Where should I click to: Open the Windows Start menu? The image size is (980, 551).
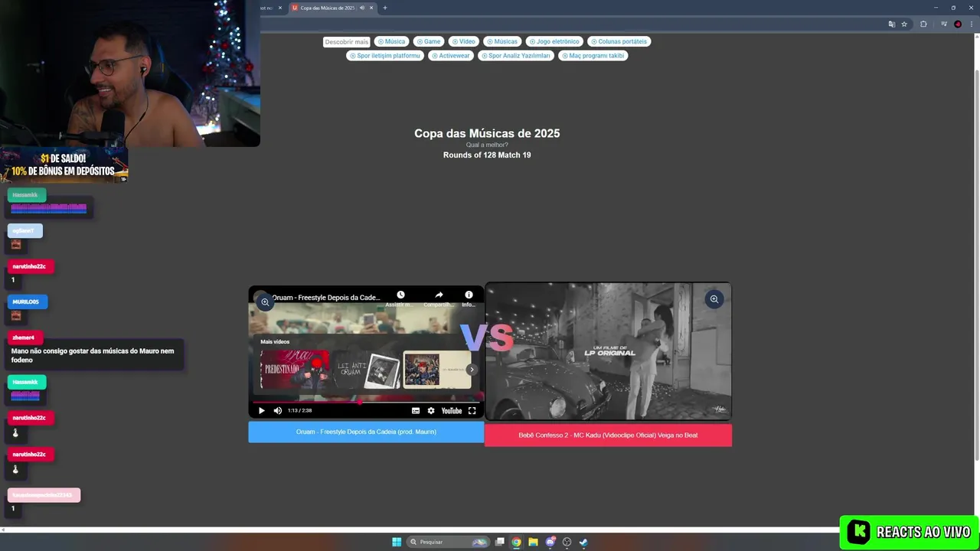click(x=397, y=542)
